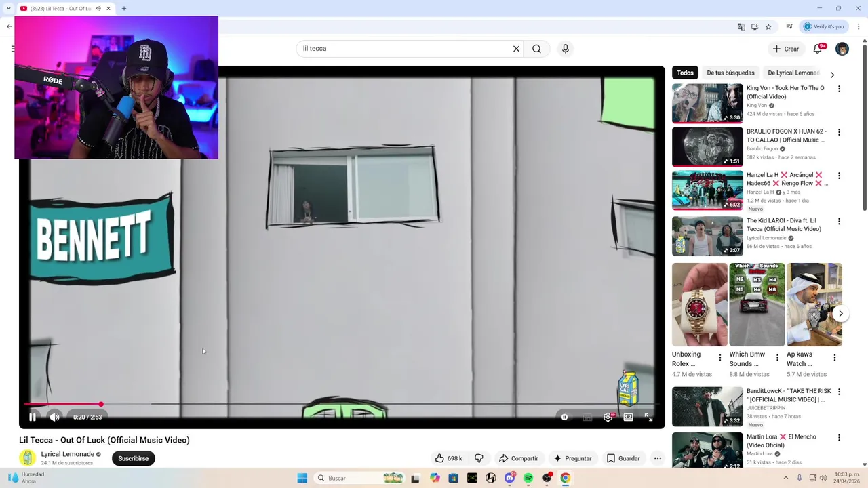
Task: Open YouTube notifications bell
Action: click(x=818, y=49)
